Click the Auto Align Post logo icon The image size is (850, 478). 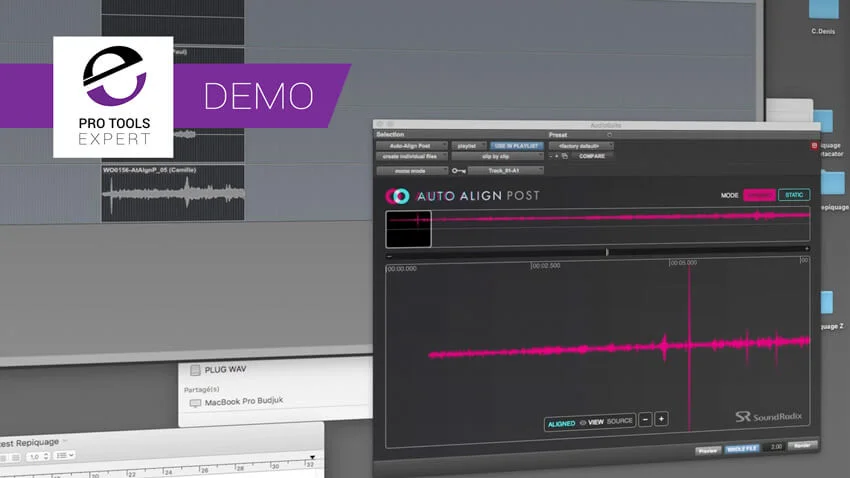point(397,196)
